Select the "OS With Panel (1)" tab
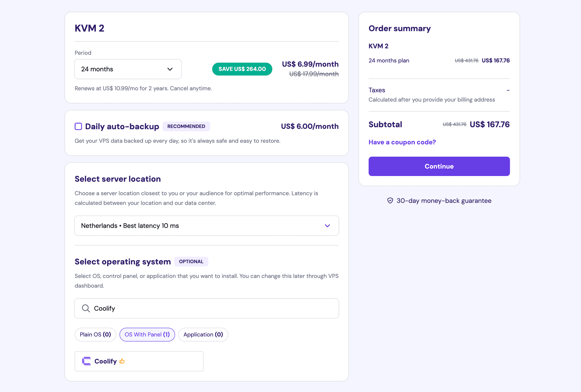This screenshot has height=392, width=581. [x=147, y=335]
